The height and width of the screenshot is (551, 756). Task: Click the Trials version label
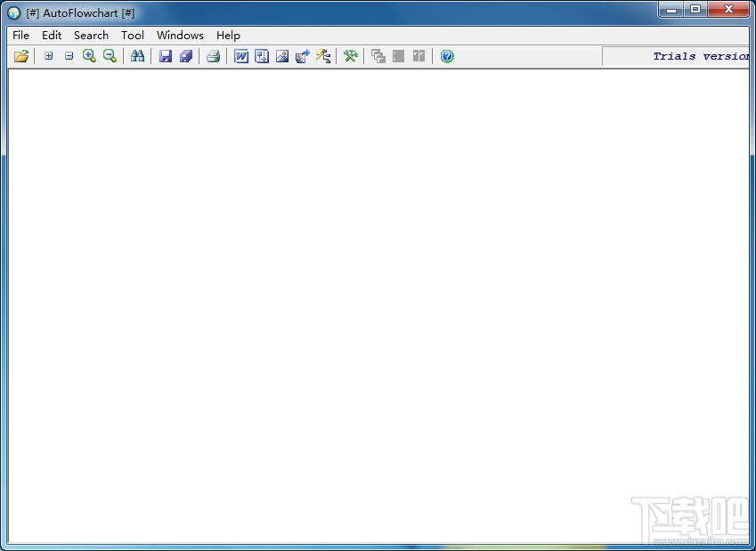(702, 56)
